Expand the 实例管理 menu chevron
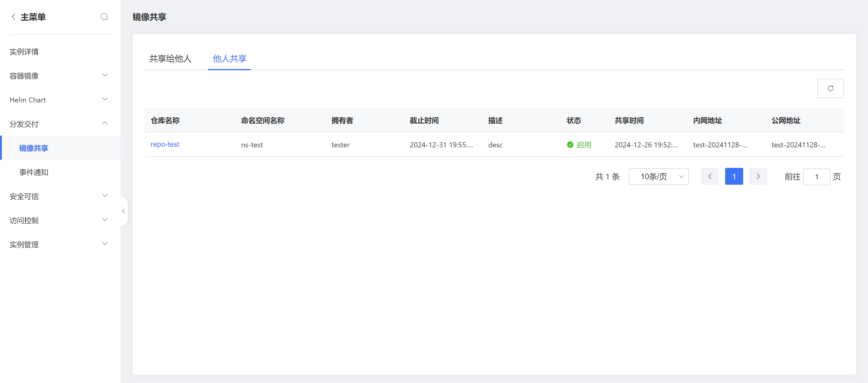 [x=105, y=244]
